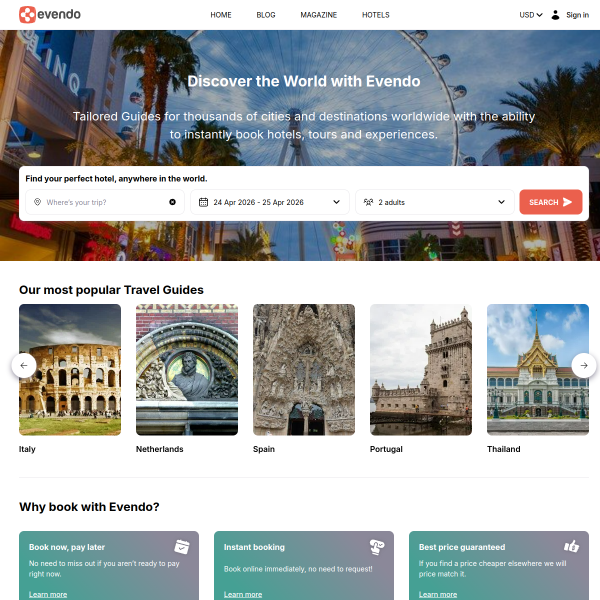This screenshot has width=600, height=600.
Task: Expand the 2 adults guest selector
Action: [501, 202]
